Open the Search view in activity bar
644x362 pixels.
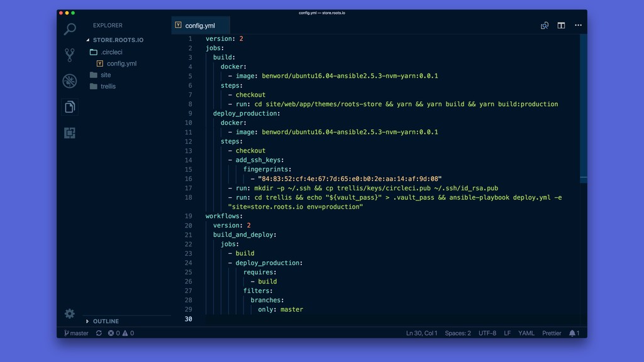click(70, 29)
